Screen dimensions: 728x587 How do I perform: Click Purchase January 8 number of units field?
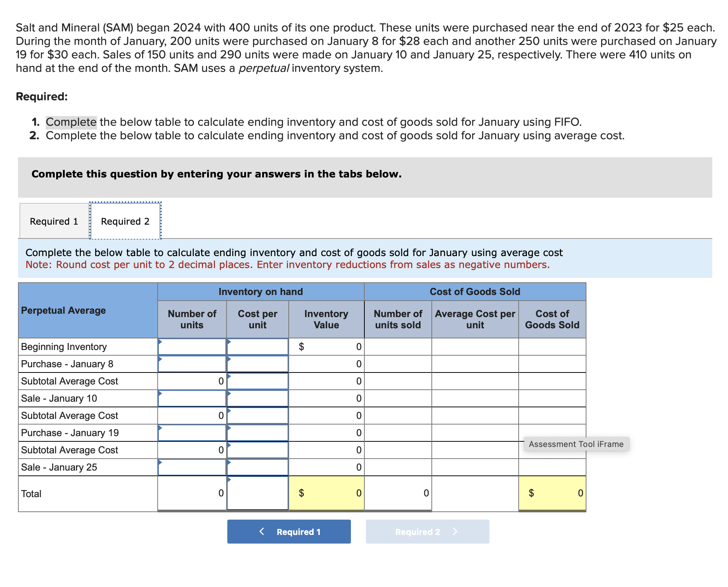coord(192,364)
